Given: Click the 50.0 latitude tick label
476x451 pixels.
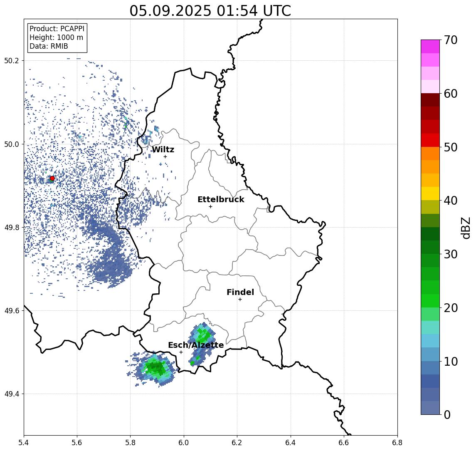Looking at the screenshot, I should 12,144.
